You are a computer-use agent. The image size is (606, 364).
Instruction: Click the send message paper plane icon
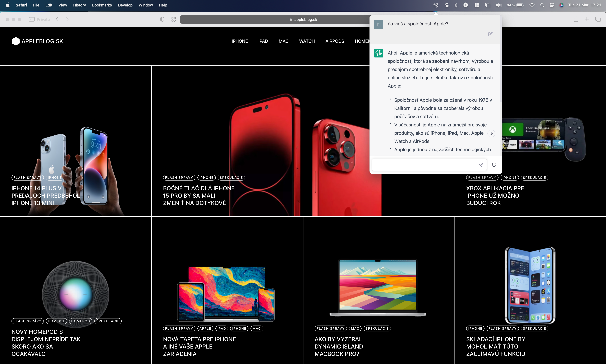point(480,165)
